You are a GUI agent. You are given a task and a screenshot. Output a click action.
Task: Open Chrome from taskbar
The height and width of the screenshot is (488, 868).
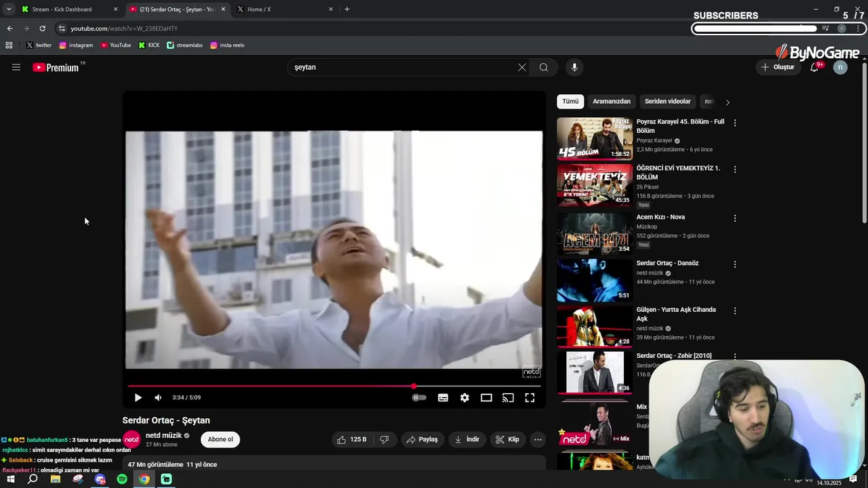click(144, 479)
